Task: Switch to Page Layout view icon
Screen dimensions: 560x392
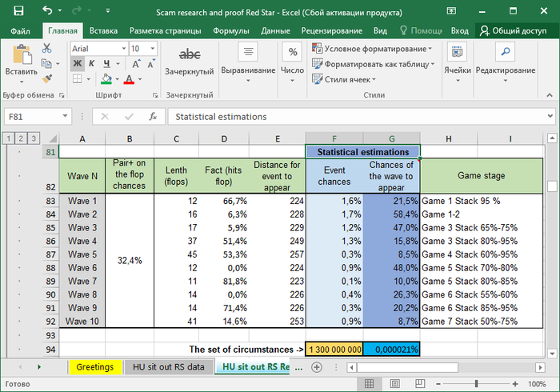Action: point(396,384)
